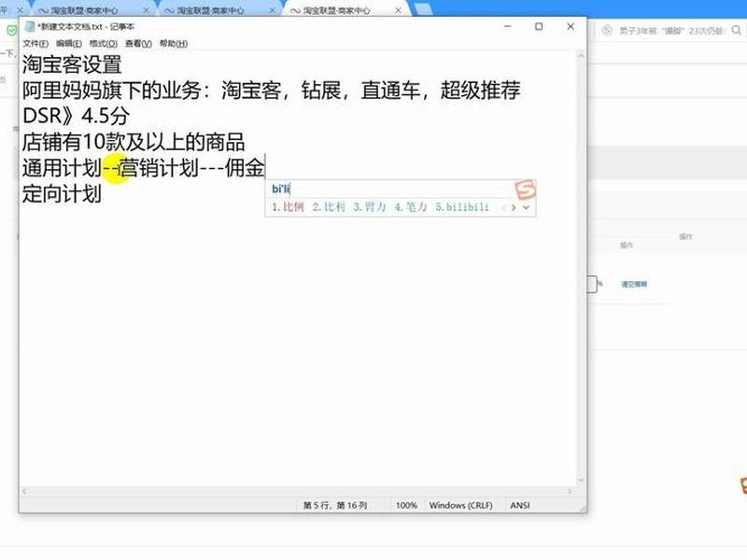Click the browser search magnifier icon

736,31
